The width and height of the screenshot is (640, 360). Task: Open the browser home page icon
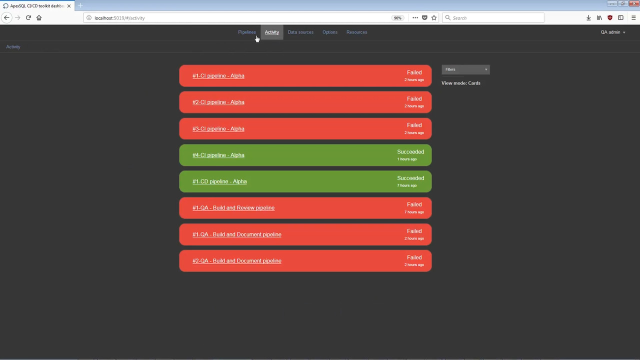point(39,18)
